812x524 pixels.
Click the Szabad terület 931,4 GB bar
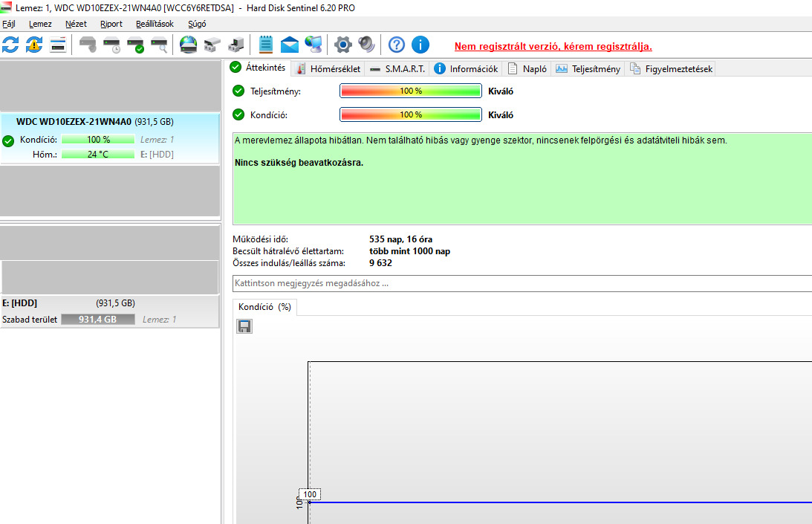(98, 320)
